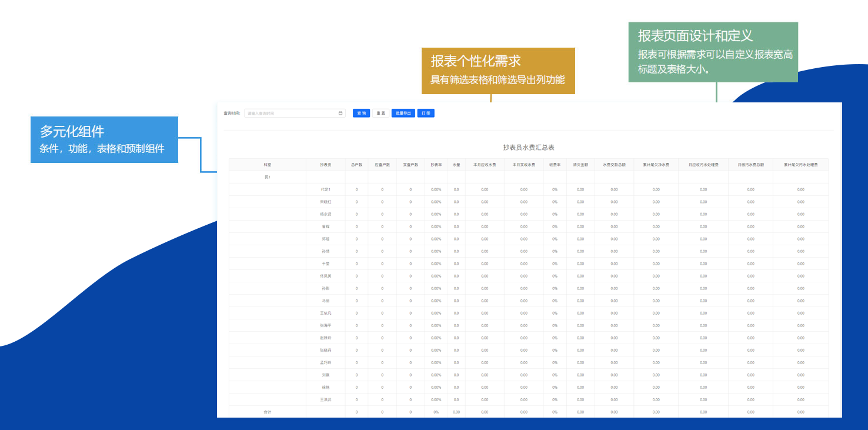Click the calendar icon in query time field
Viewport: 868px width, 430px height.
click(x=340, y=113)
